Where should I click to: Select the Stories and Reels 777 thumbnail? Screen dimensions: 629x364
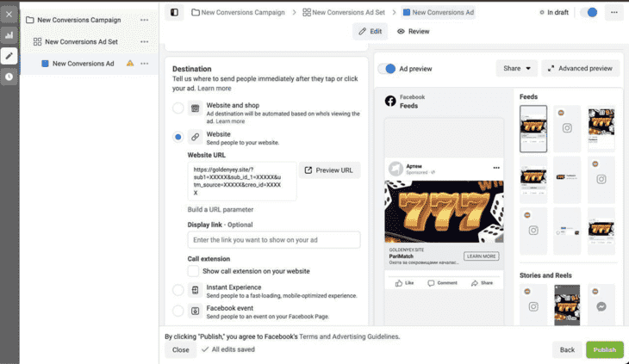567,305
